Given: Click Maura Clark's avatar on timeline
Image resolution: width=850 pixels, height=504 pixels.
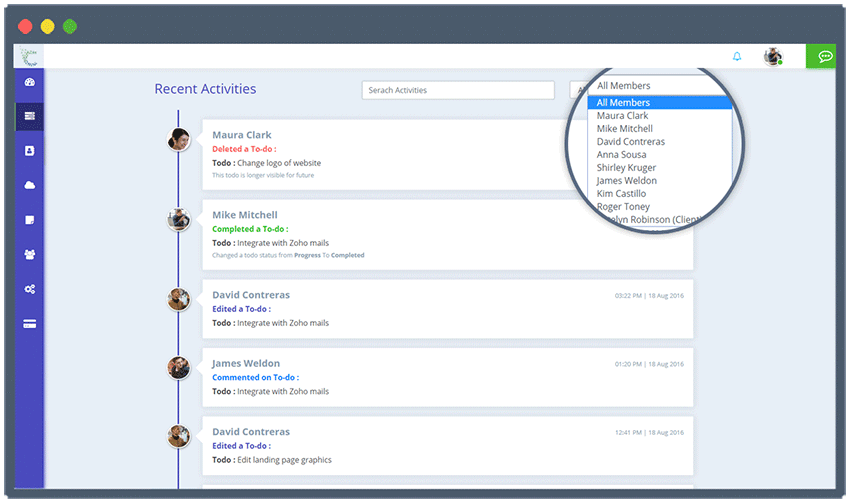Looking at the screenshot, I should coord(178,139).
